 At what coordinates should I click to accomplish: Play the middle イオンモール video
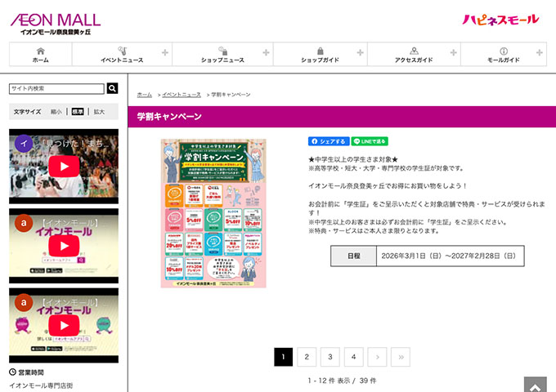pyautogui.click(x=64, y=246)
